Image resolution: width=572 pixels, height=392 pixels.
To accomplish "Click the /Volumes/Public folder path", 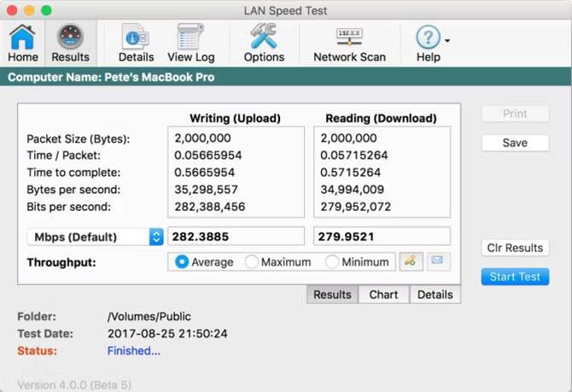I will click(x=149, y=317).
